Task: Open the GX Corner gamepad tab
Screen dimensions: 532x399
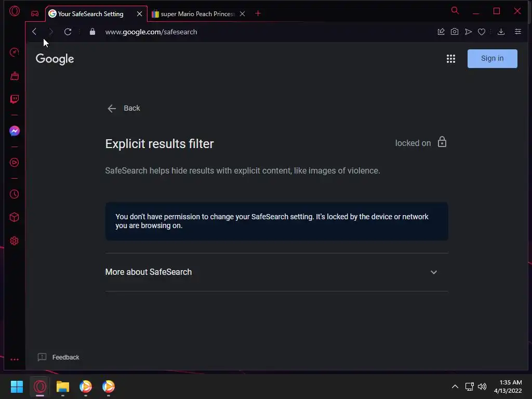Action: click(x=35, y=14)
